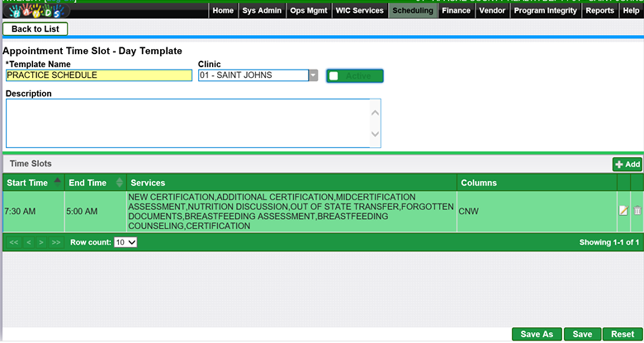The image size is (644, 343).
Task: Add a new time slot
Action: tap(627, 164)
